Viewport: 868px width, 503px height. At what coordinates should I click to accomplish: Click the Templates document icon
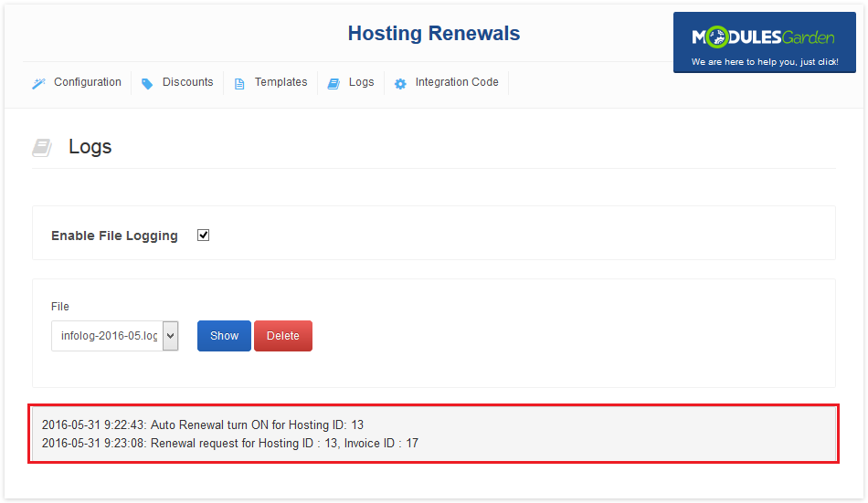[239, 84]
